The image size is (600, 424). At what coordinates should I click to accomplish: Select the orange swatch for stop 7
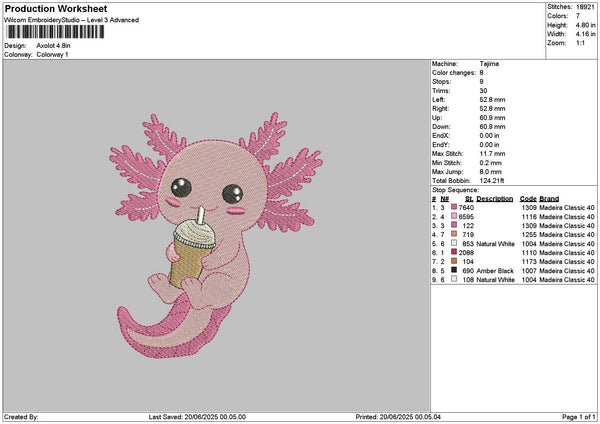click(454, 261)
